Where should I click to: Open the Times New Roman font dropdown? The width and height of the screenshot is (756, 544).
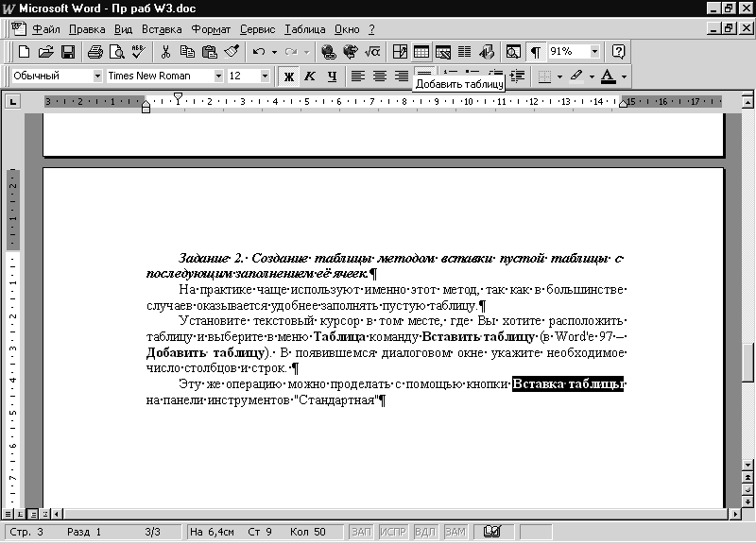click(x=218, y=76)
